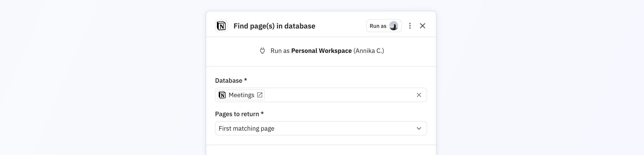
Task: Click the Pages to return chevron arrow
Action: [x=419, y=129]
